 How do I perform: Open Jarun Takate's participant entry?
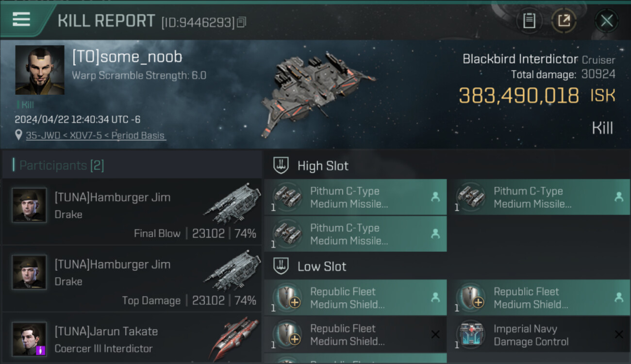click(x=132, y=339)
